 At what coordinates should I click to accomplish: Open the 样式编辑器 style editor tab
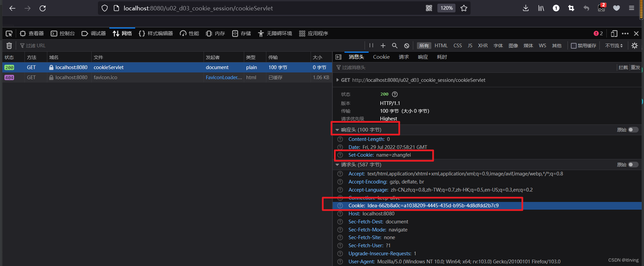[x=156, y=34]
